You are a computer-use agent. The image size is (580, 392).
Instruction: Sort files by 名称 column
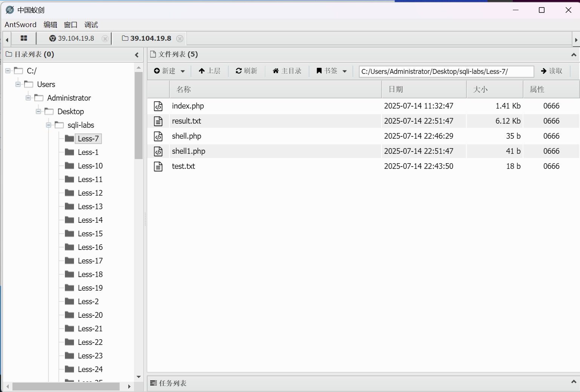pyautogui.click(x=275, y=89)
